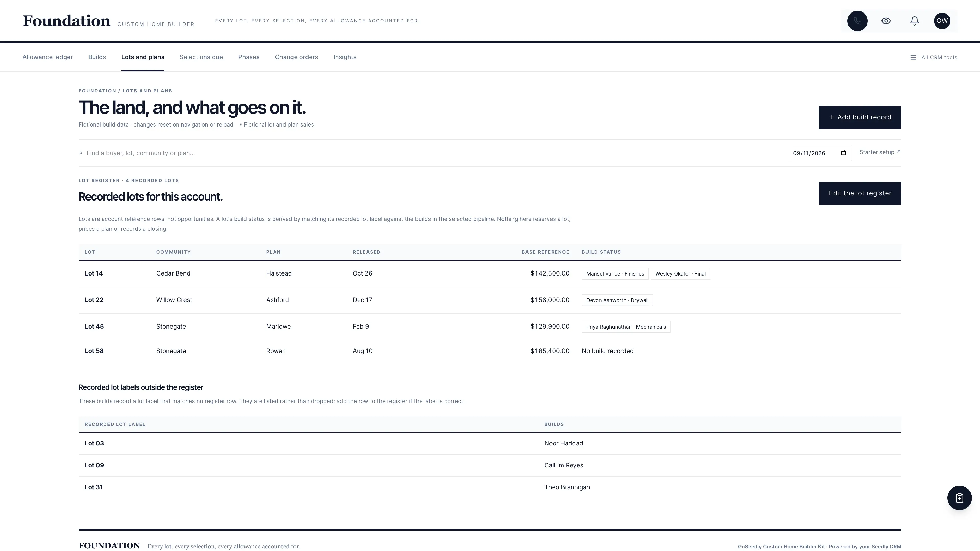Click the Build Status column header
The width and height of the screenshot is (980, 551).
601,252
